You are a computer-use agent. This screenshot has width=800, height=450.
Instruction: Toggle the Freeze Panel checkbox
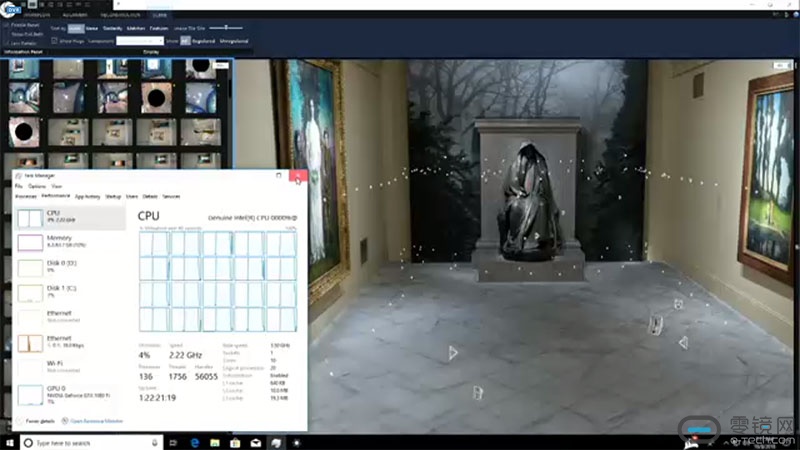pos(7,24)
